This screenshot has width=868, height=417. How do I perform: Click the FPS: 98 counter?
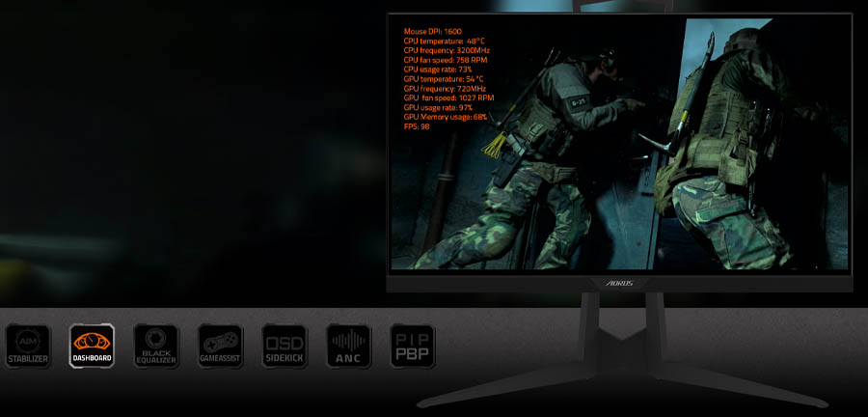[x=417, y=126]
